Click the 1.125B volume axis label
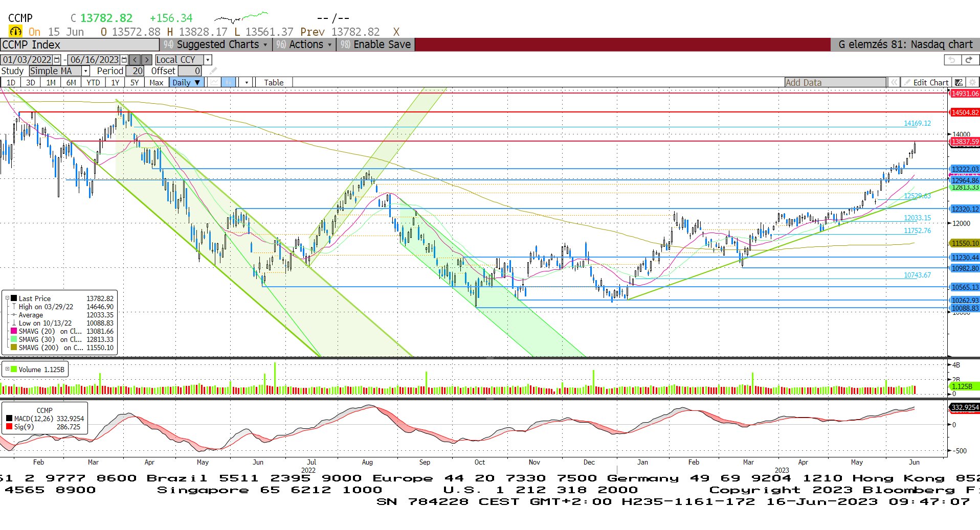980x530 pixels. [965, 386]
